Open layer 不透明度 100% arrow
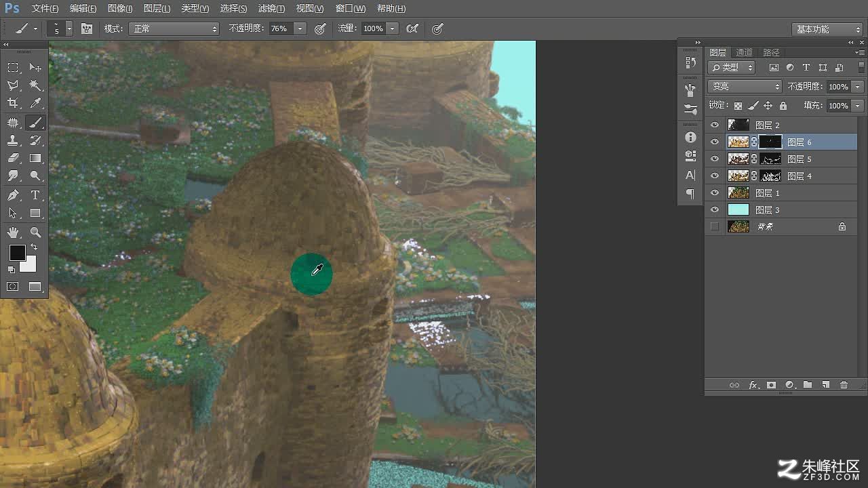 pos(858,87)
